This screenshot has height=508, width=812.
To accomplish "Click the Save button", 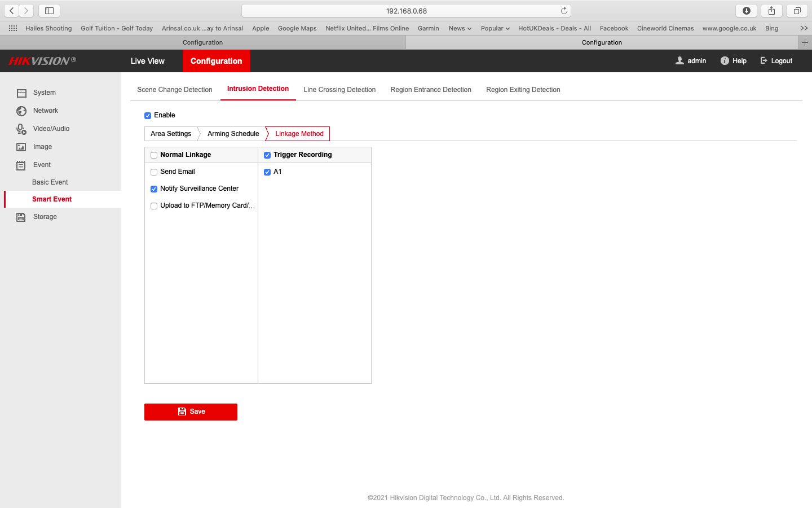I will point(191,412).
